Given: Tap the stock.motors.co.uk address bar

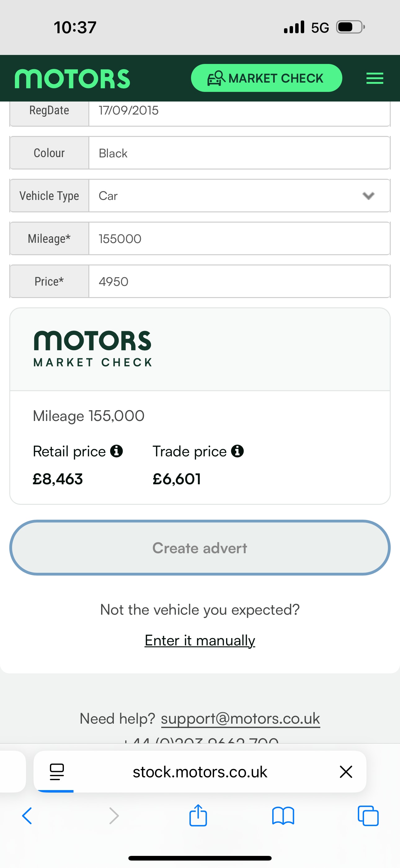Looking at the screenshot, I should (200, 772).
